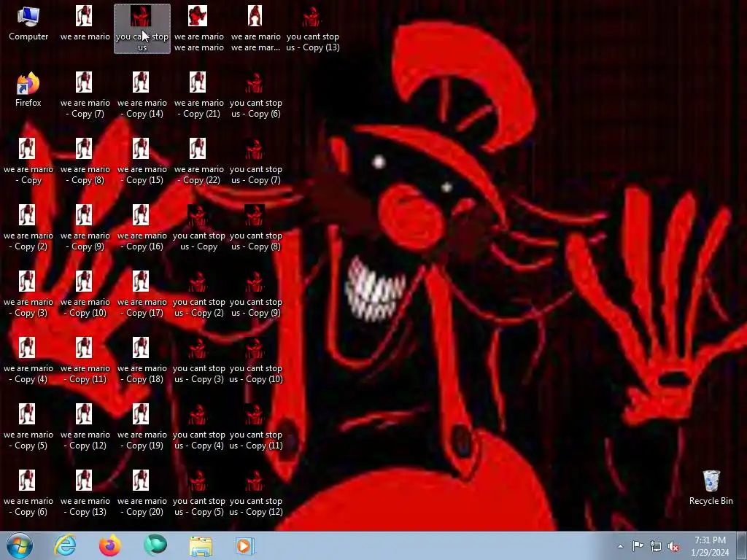This screenshot has width=747, height=560.
Task: Select 'we are mario - Copy (19)' file
Action: 142,427
